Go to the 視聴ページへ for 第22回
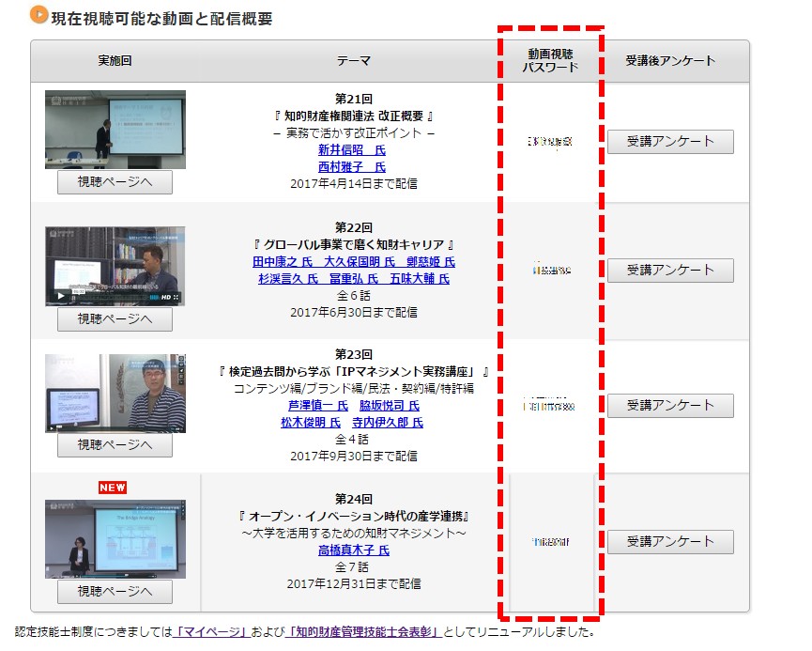The image size is (812, 651). (x=115, y=319)
